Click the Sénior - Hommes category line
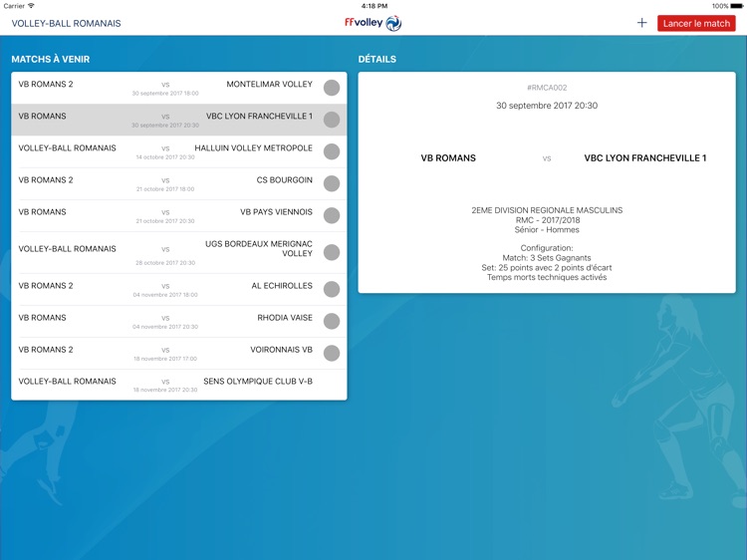 click(x=547, y=230)
